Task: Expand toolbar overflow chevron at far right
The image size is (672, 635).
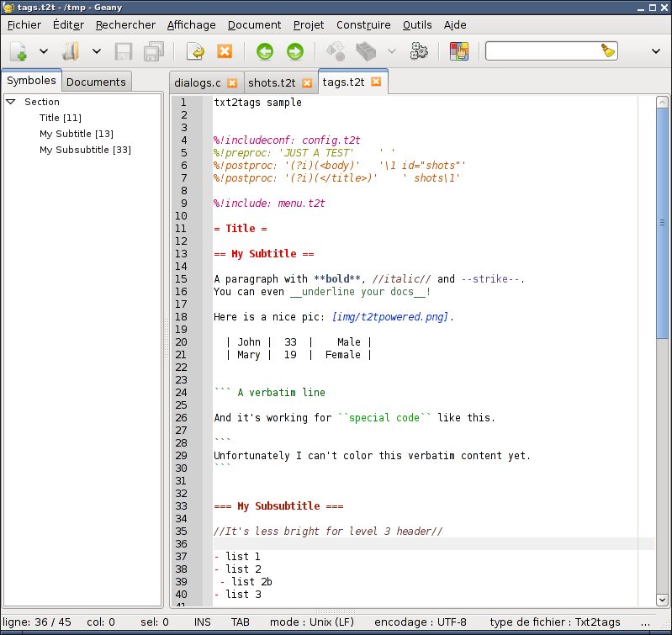Action: pos(656,51)
